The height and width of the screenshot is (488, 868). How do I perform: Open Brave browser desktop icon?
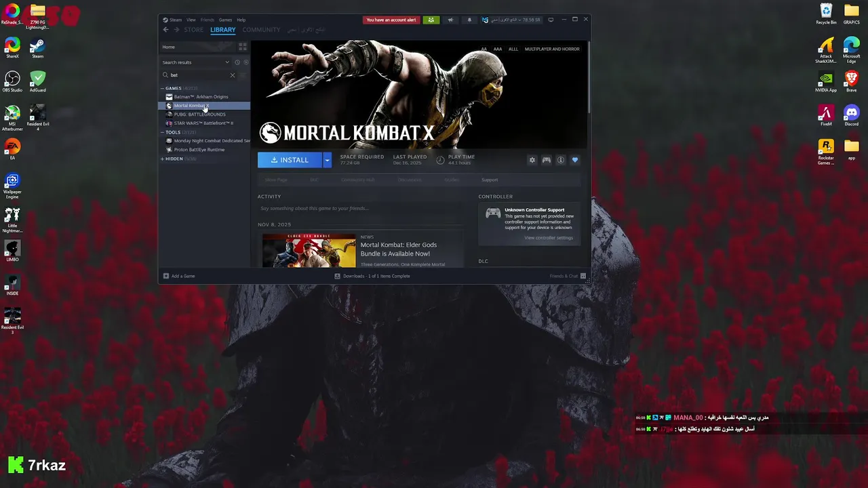click(852, 81)
